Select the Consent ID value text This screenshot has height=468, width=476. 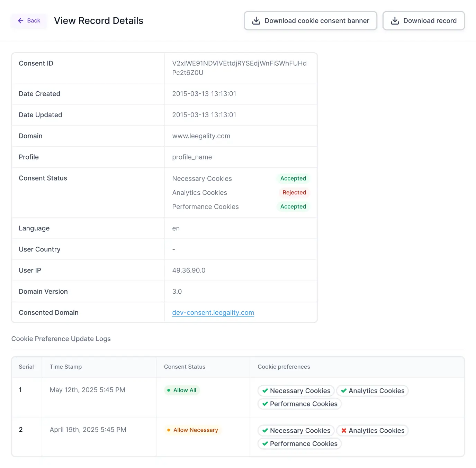pos(240,68)
